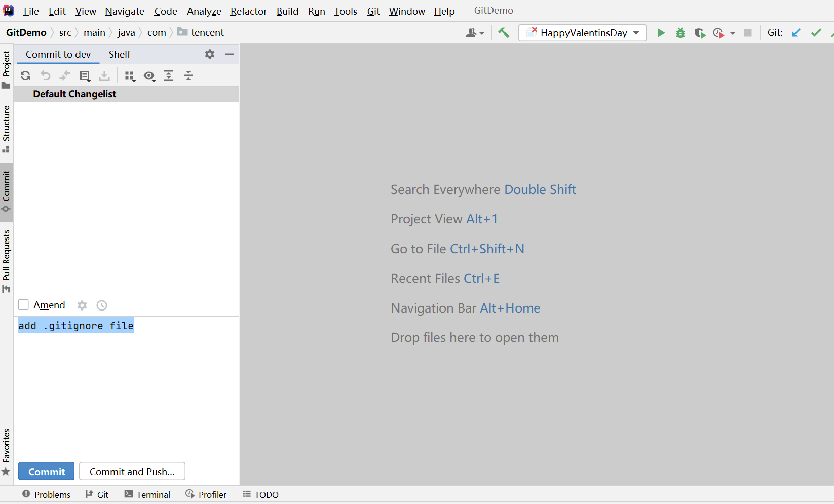834x504 pixels.
Task: Click the main breadcrumb
Action: [x=94, y=33]
